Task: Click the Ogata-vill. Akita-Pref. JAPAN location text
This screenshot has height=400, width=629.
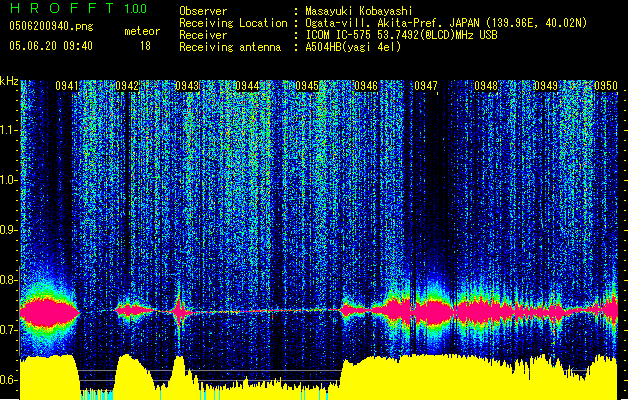Action: (446, 23)
